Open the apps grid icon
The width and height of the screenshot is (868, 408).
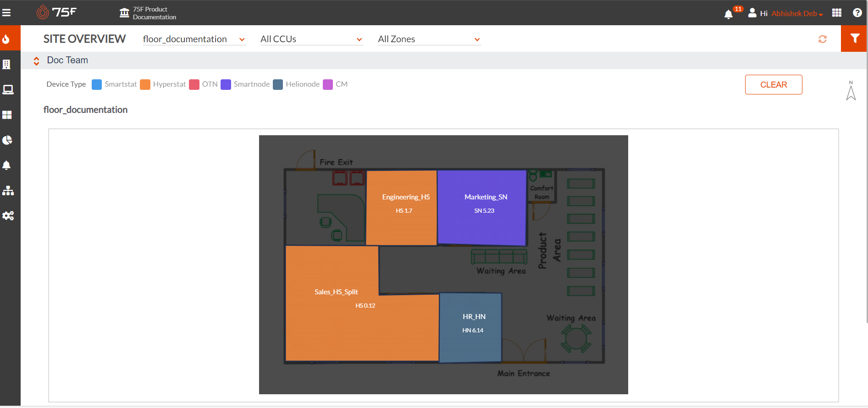pos(837,13)
